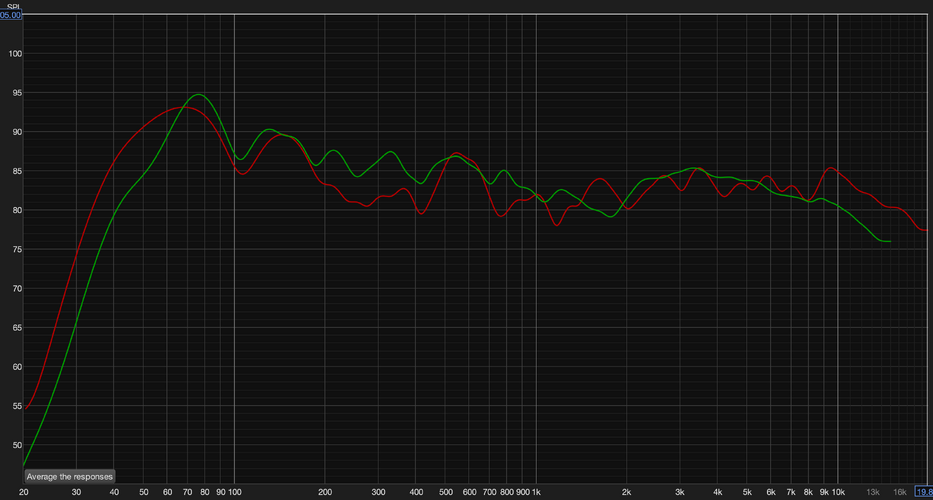Click the 65 dB label on SPL axis
Screen dimensions: 933x500
17,328
